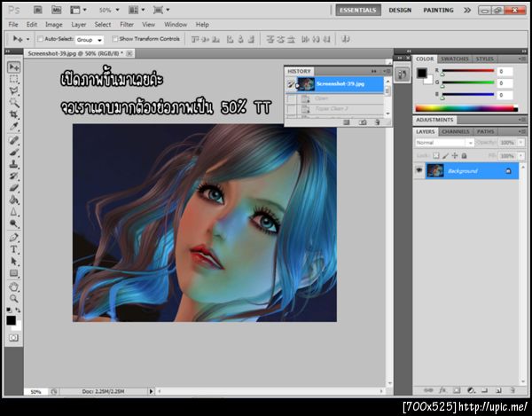Enable the Auto-Select checkbox

tap(40, 39)
